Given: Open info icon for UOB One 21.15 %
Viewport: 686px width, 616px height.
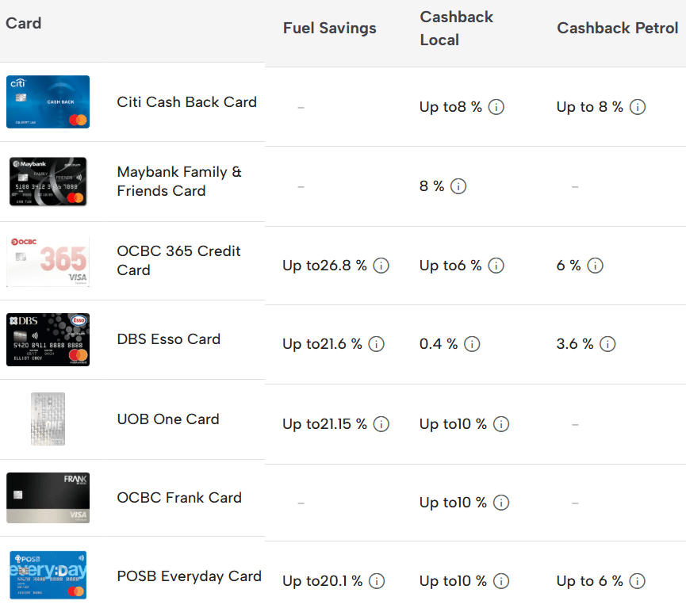Looking at the screenshot, I should [381, 424].
